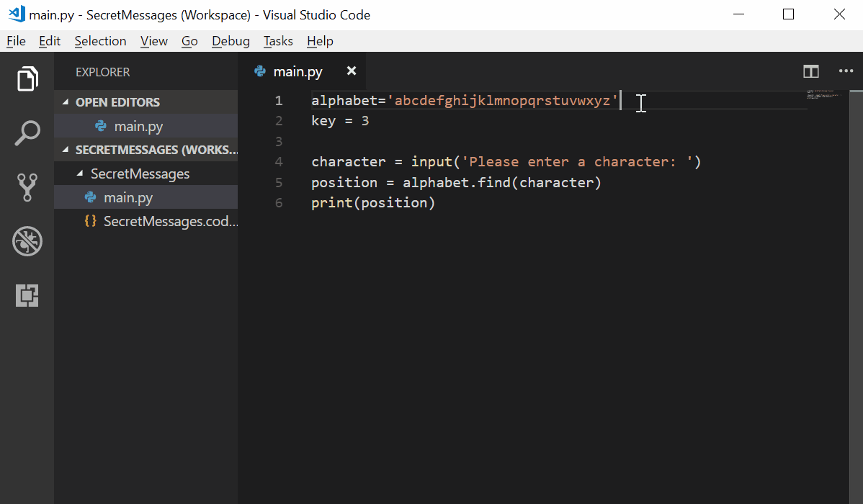Collapse the SECRETMESSAGES (WORKS... section

tap(66, 149)
